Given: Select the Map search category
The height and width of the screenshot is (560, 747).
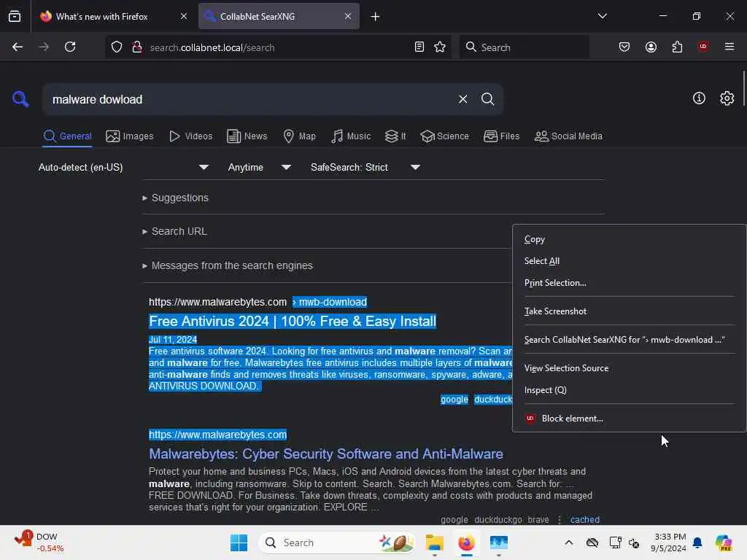Looking at the screenshot, I should click(x=299, y=136).
